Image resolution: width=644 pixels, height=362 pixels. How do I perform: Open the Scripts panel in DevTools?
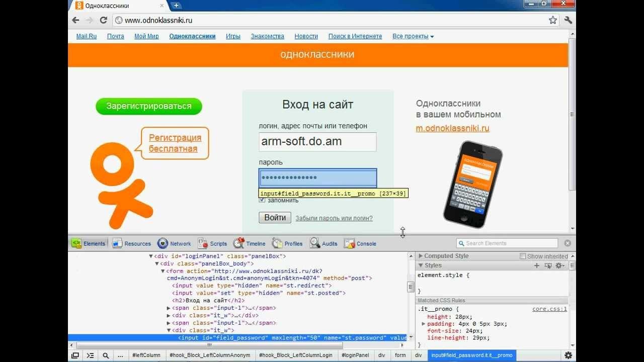point(212,244)
